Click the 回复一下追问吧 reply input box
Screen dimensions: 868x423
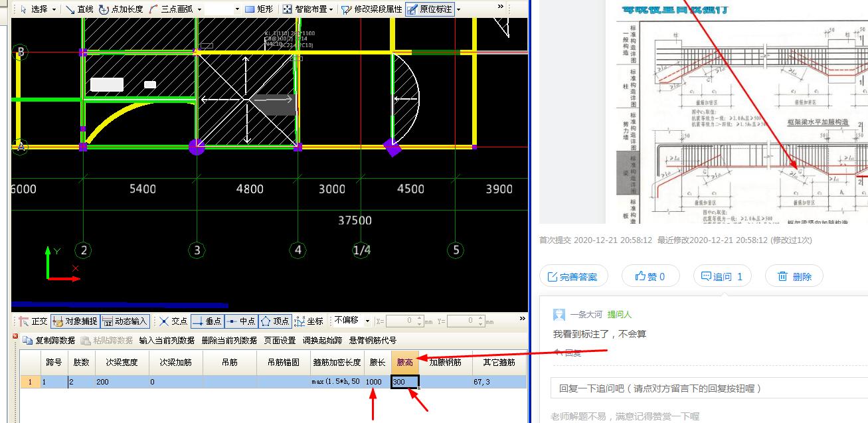709,388
